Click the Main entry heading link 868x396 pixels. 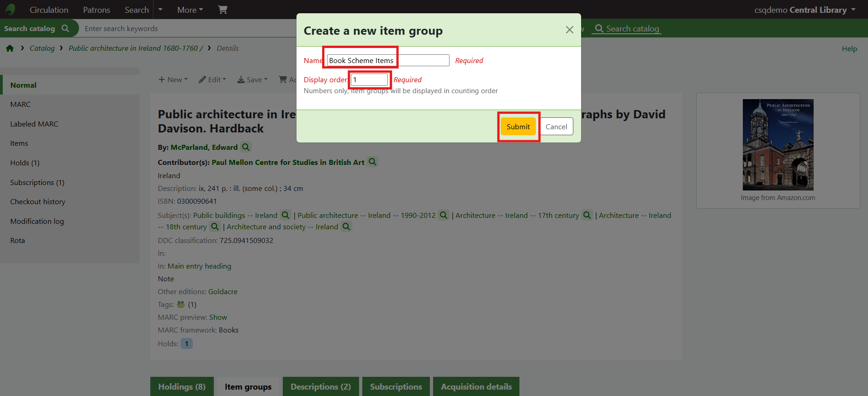coord(199,266)
